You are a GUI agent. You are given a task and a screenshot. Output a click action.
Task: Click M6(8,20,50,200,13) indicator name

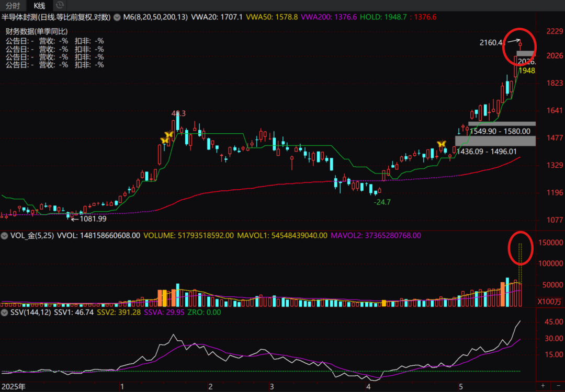(155, 17)
